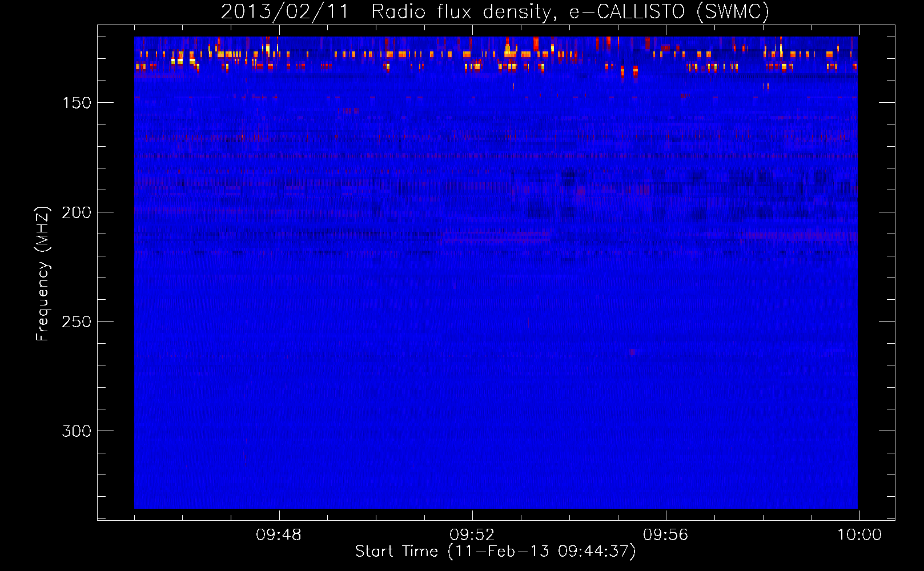The height and width of the screenshot is (571, 924).
Task: Click the 09:52 time tick label
Action: point(472,535)
